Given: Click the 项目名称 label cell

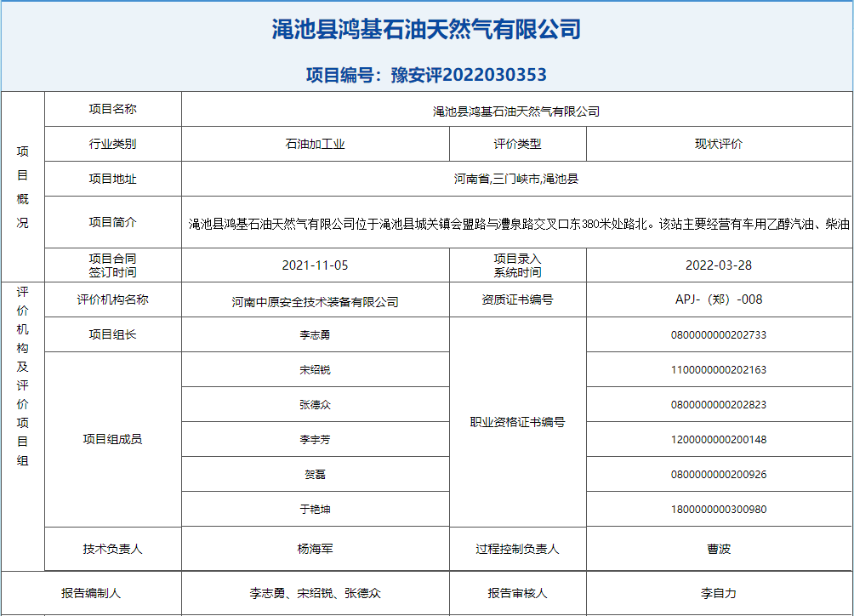Looking at the screenshot, I should [113, 109].
